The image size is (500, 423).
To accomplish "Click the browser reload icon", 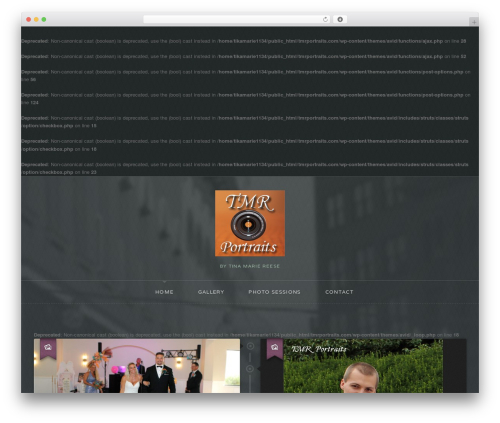I will [x=325, y=19].
